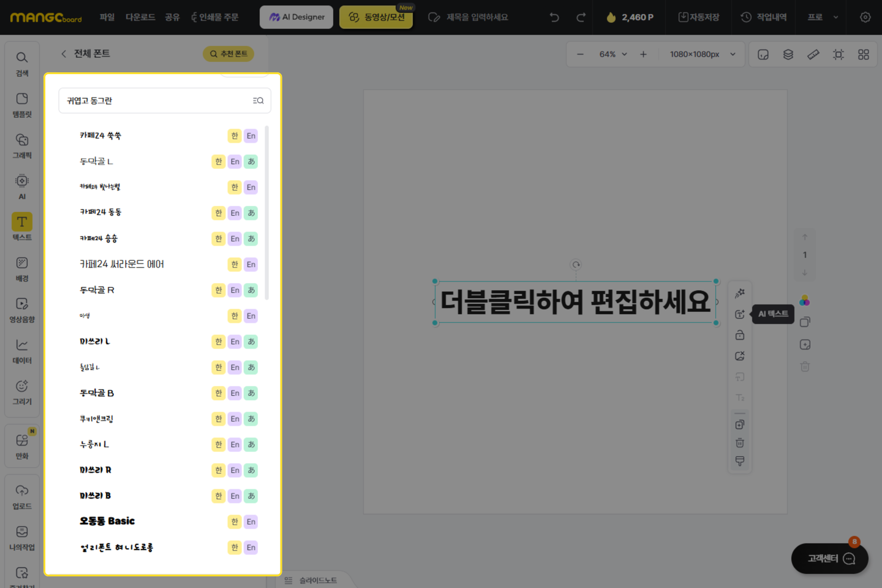Click the 제목을 입력하세요 title field
The height and width of the screenshot is (588, 882).
[x=477, y=17]
